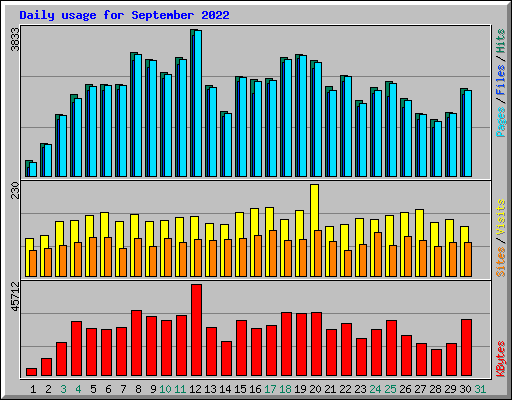Click day label 19 on the axis
Viewport: 512px width, 400px height.
coord(300,389)
